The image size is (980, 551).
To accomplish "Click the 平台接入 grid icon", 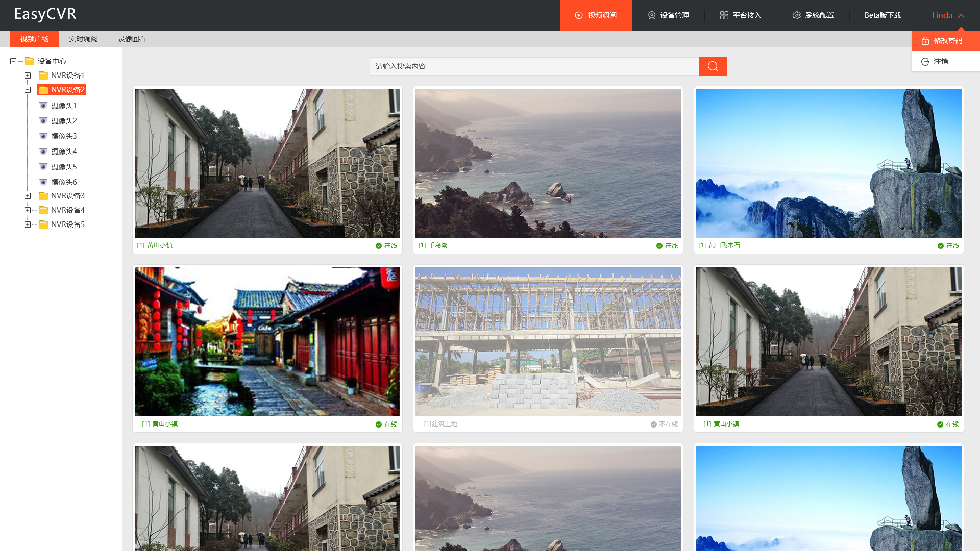I will pos(724,15).
